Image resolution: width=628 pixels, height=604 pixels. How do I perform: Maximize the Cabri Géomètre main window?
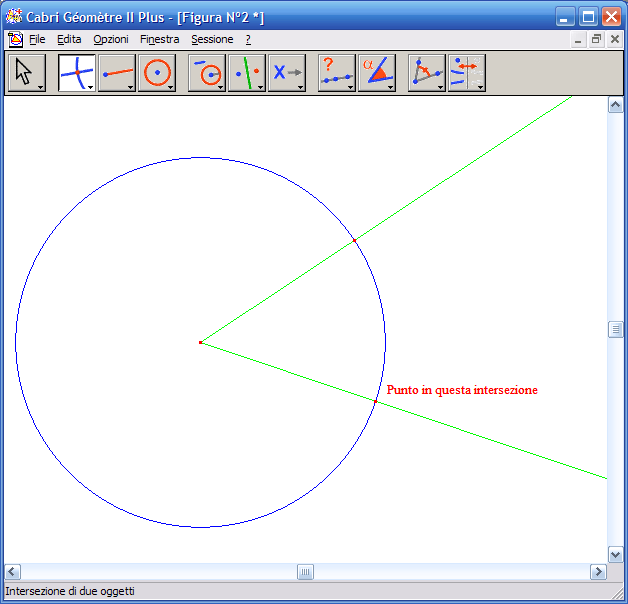[588, 17]
